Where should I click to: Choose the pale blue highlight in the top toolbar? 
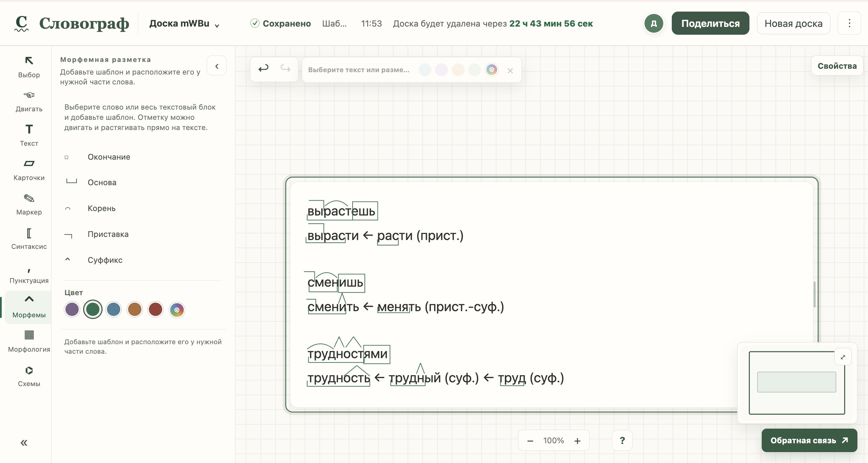[x=425, y=70]
